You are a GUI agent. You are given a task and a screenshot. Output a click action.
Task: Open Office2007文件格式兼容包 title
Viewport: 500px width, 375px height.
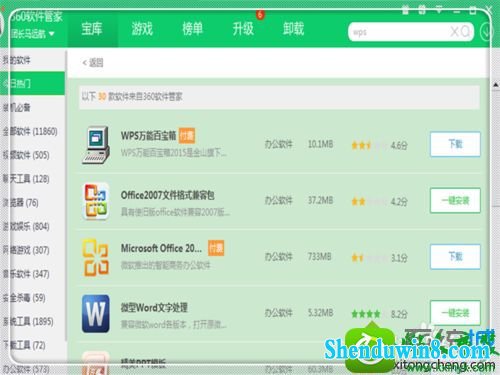coord(168,195)
